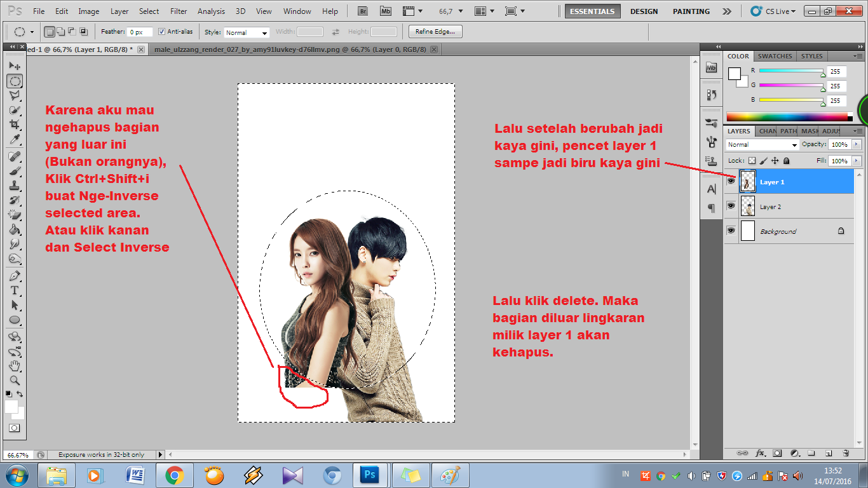The image size is (868, 488).
Task: Open the layer blend mode dropdown
Action: click(x=762, y=144)
